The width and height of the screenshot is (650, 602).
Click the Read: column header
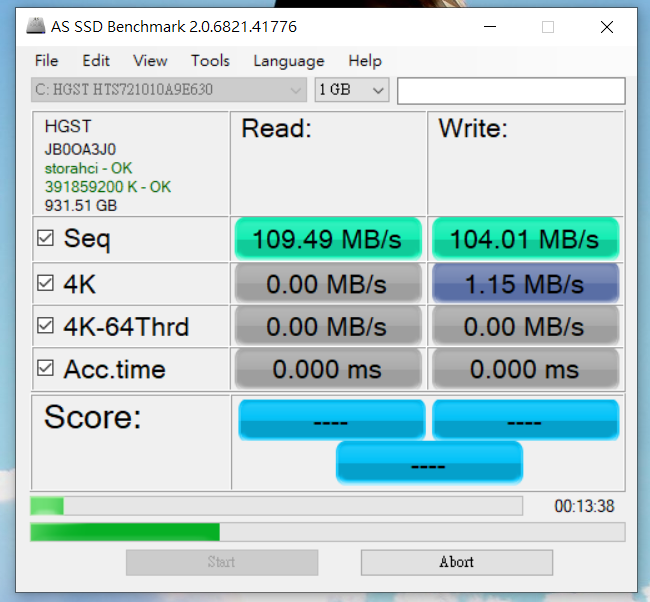pos(276,128)
